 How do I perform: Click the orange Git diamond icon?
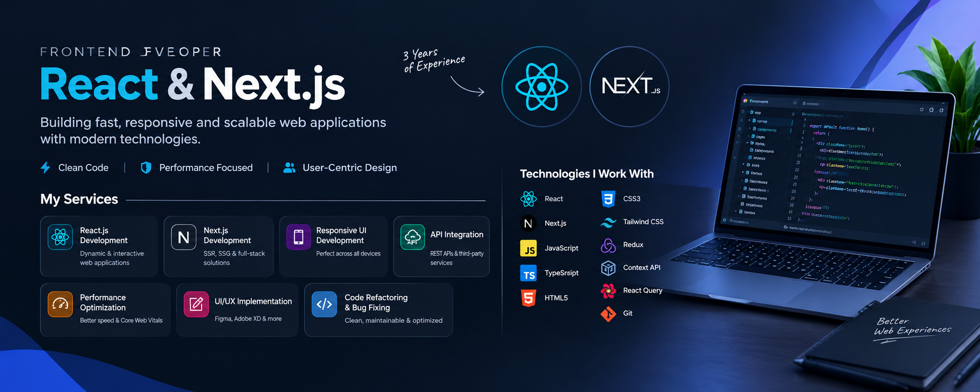click(x=608, y=313)
